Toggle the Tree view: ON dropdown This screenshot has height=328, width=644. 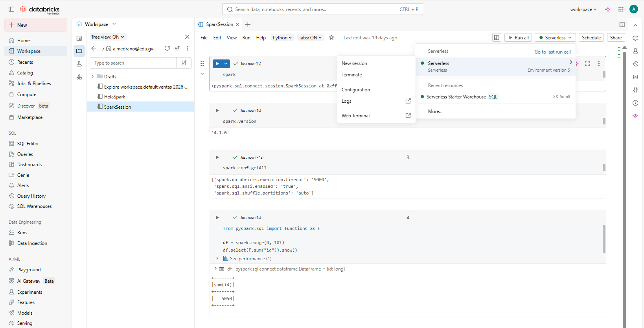click(108, 37)
